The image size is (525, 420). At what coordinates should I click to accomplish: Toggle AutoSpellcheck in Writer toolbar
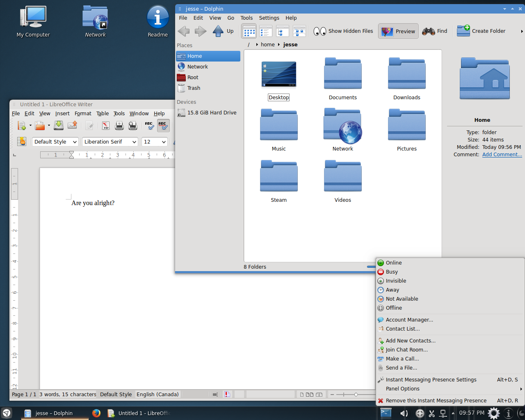point(163,126)
